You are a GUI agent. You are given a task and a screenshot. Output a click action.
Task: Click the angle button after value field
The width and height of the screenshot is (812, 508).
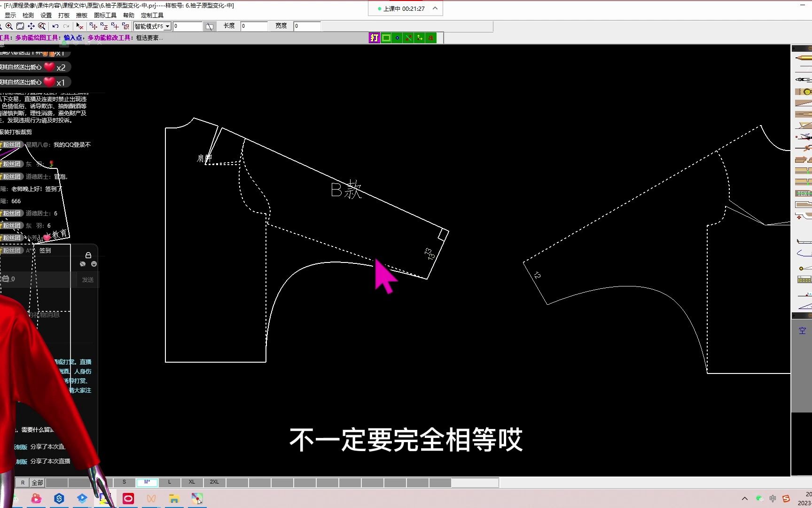[210, 26]
